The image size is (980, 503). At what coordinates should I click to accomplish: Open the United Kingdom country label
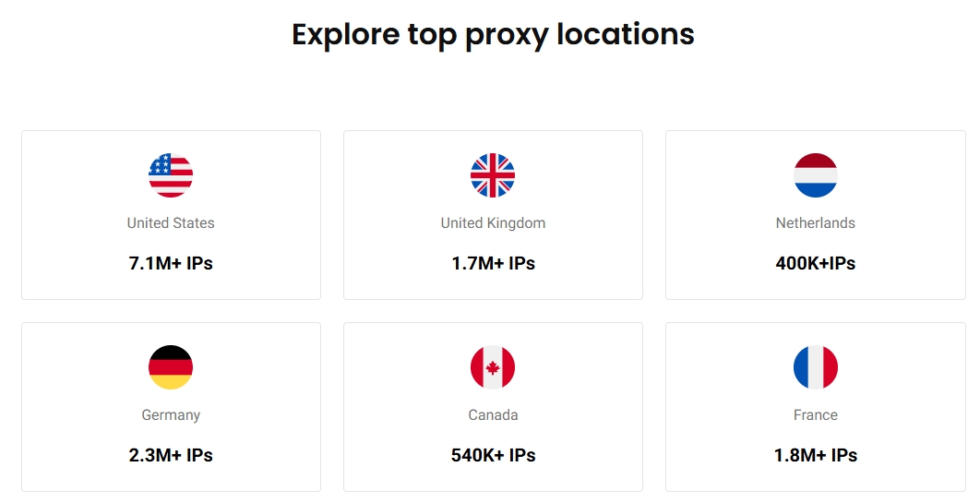(493, 223)
